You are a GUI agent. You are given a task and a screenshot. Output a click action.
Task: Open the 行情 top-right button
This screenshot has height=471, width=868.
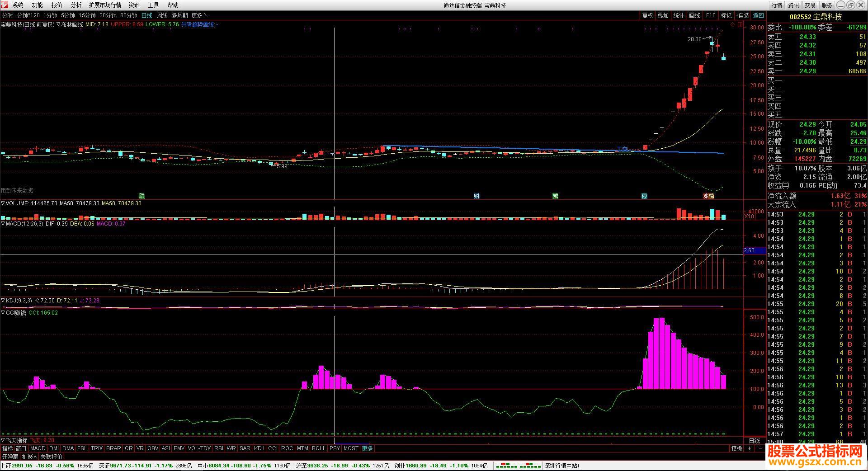pos(777,5)
